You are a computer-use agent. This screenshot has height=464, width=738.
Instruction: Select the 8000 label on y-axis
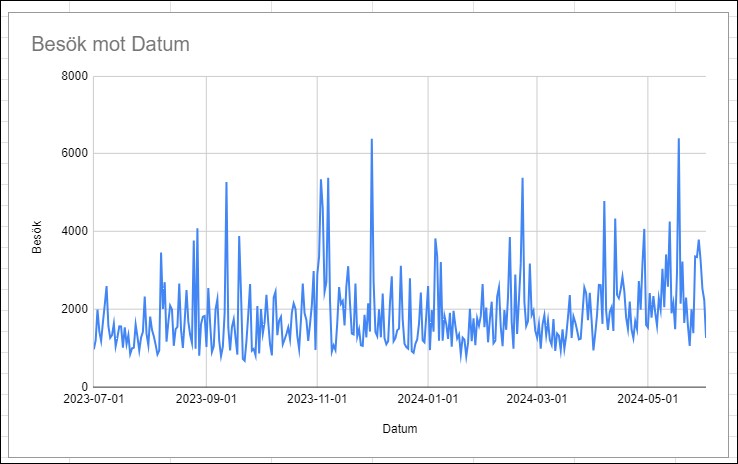pos(75,76)
